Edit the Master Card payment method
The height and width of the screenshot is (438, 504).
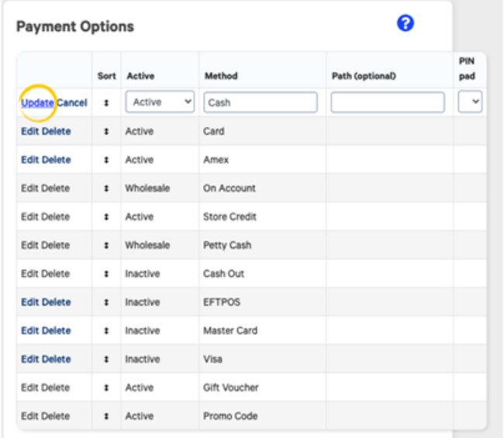point(29,331)
